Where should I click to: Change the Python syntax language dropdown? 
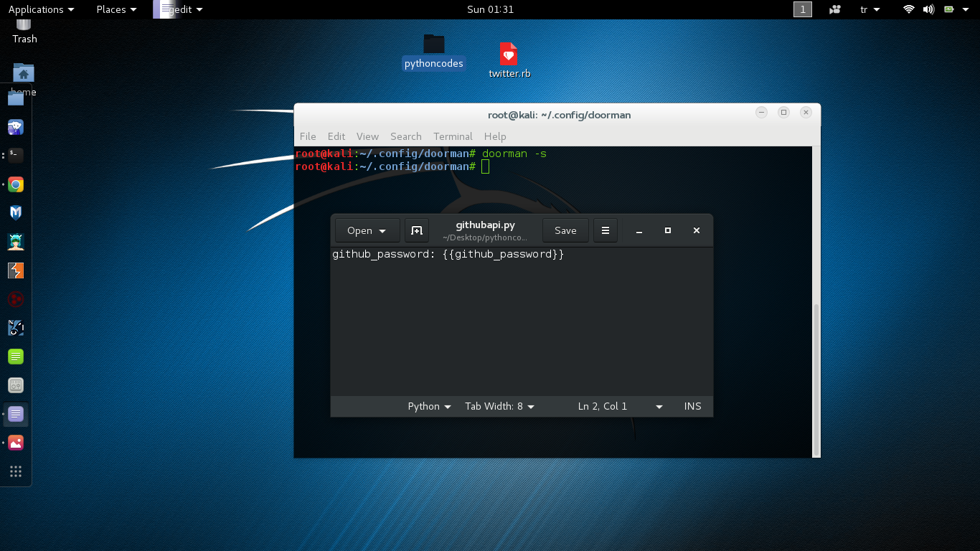[429, 406]
